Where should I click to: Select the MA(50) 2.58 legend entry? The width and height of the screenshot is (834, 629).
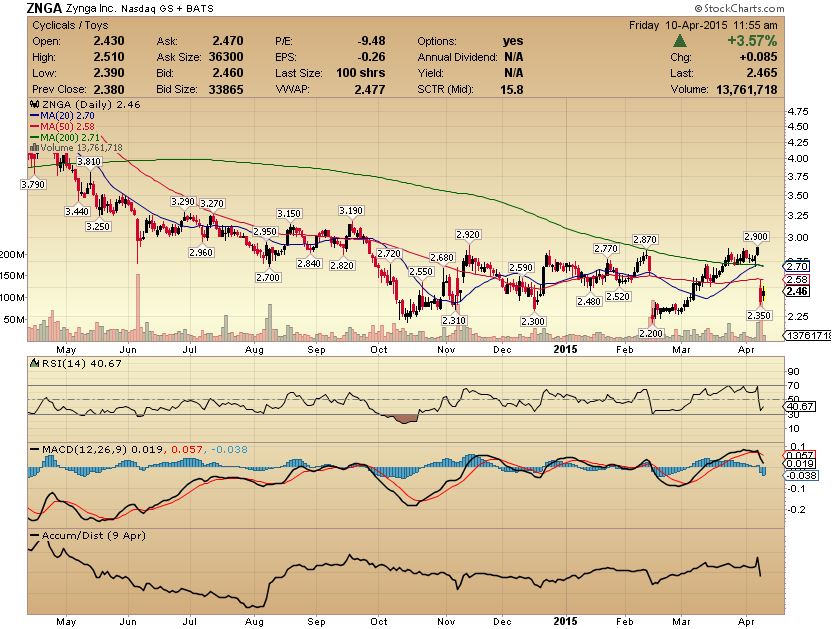pyautogui.click(x=62, y=127)
